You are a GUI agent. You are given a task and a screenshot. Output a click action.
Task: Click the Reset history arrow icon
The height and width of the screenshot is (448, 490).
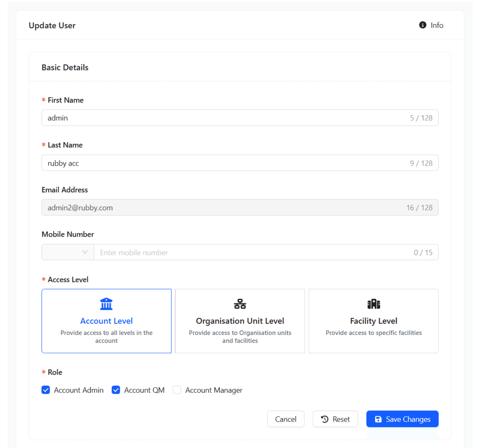pyautogui.click(x=325, y=419)
